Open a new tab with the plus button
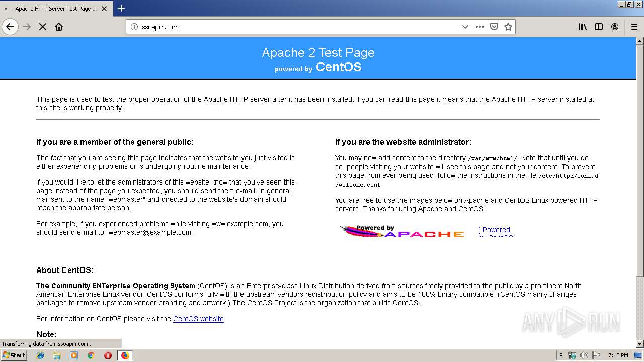The width and height of the screenshot is (644, 362). 121,8
